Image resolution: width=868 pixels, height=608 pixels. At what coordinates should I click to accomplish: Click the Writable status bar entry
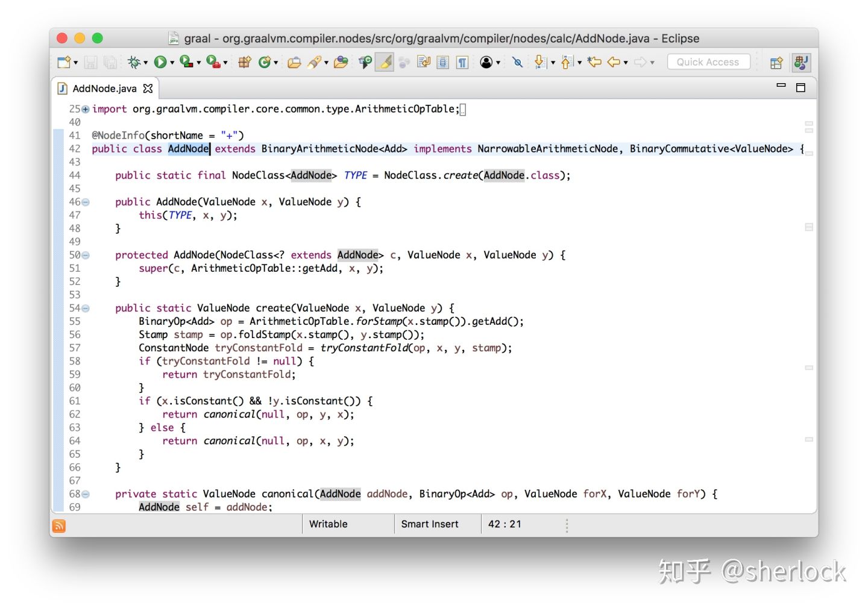tap(328, 524)
